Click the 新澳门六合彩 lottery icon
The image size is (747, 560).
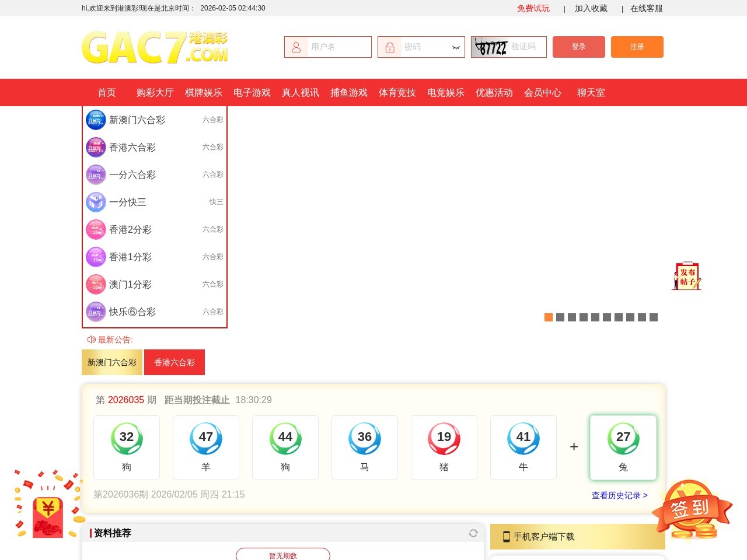[x=96, y=120]
